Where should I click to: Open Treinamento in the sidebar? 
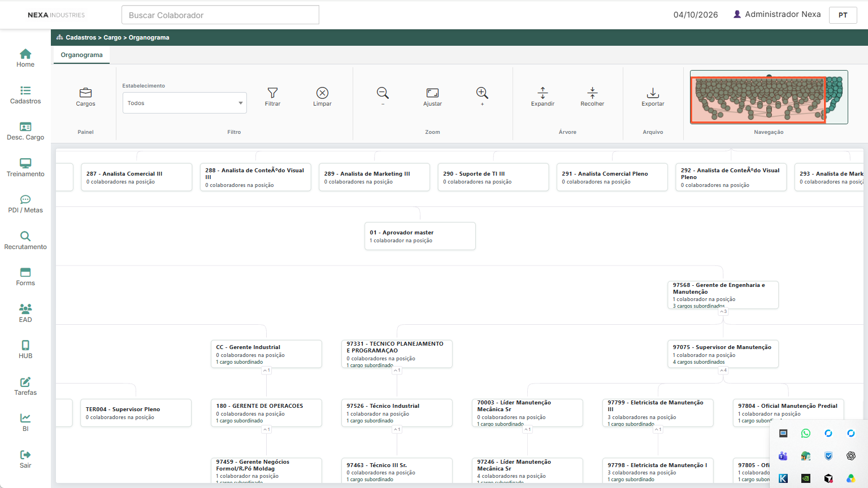[25, 168]
